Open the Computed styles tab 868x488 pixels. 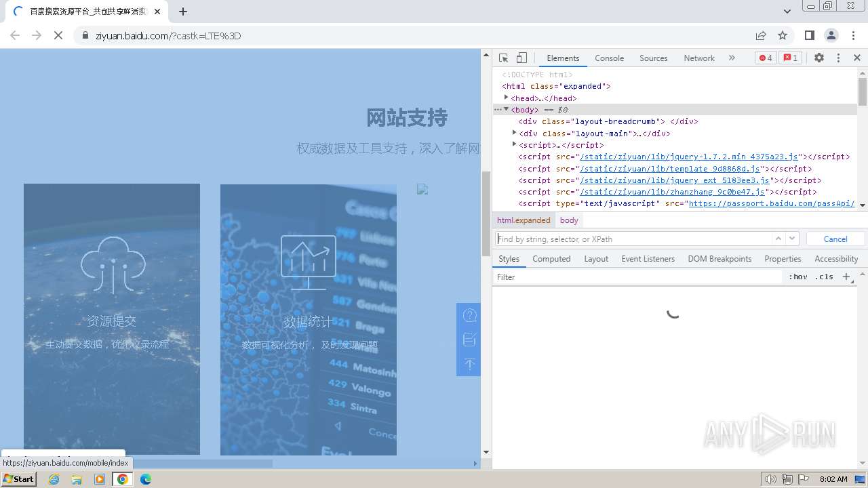[551, 259]
